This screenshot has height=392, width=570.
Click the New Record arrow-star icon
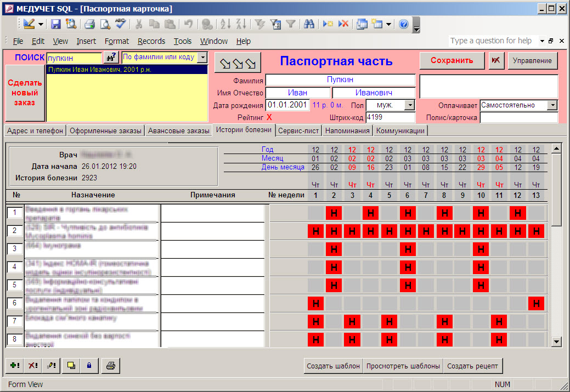pos(328,24)
